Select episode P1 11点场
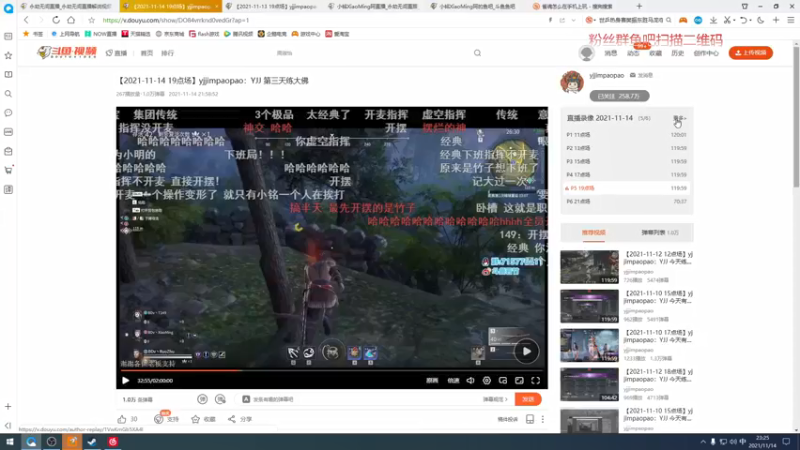This screenshot has height=450, width=800. (x=627, y=135)
